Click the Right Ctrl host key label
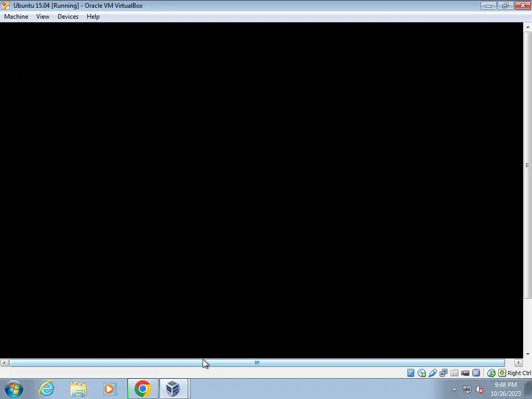 click(x=519, y=373)
